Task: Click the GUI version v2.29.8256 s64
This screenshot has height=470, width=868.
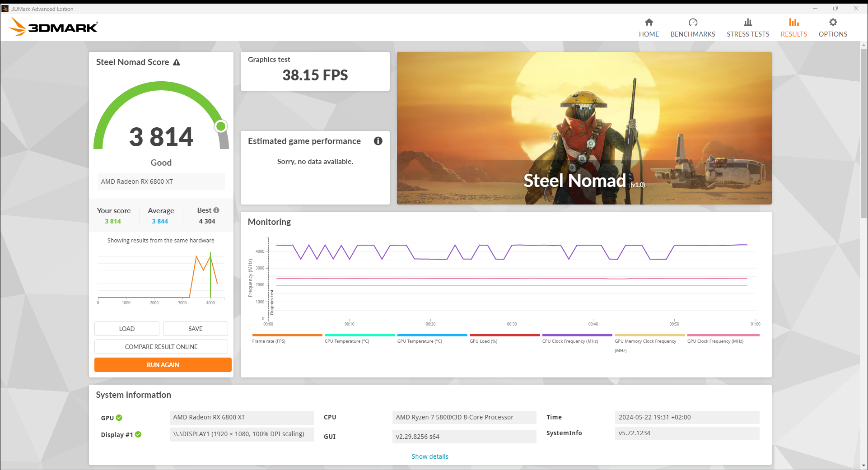Action: (464, 437)
